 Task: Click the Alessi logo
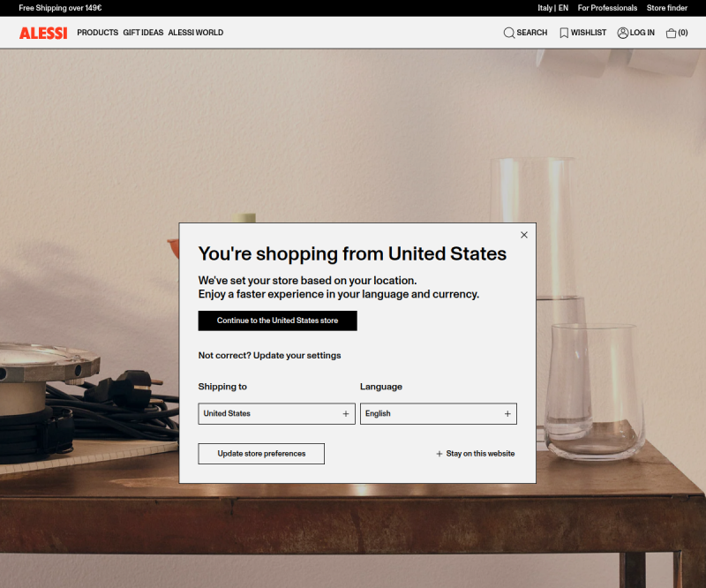pos(43,33)
